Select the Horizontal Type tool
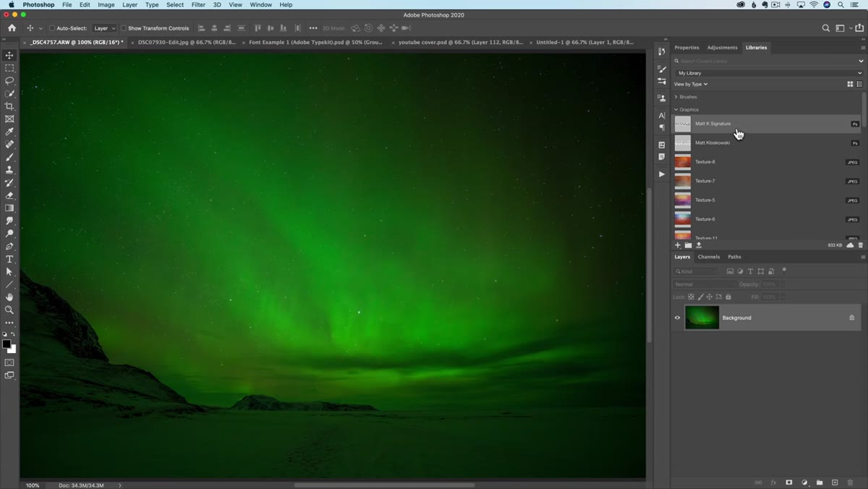 [x=9, y=259]
